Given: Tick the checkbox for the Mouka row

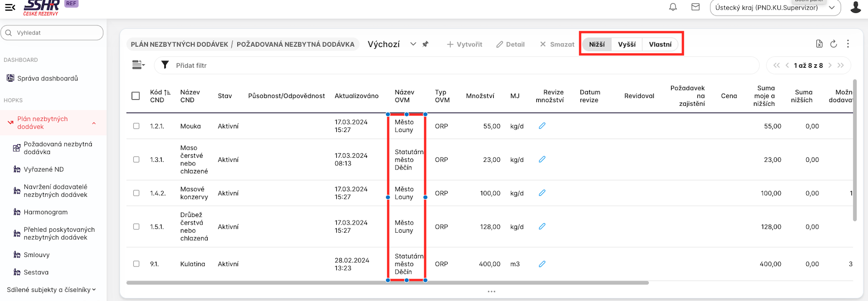Looking at the screenshot, I should 136,126.
